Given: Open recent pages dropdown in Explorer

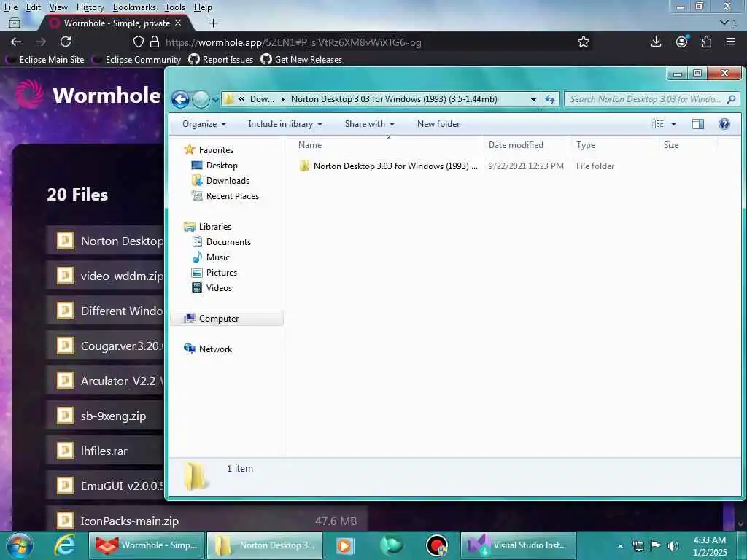Looking at the screenshot, I should click(215, 99).
